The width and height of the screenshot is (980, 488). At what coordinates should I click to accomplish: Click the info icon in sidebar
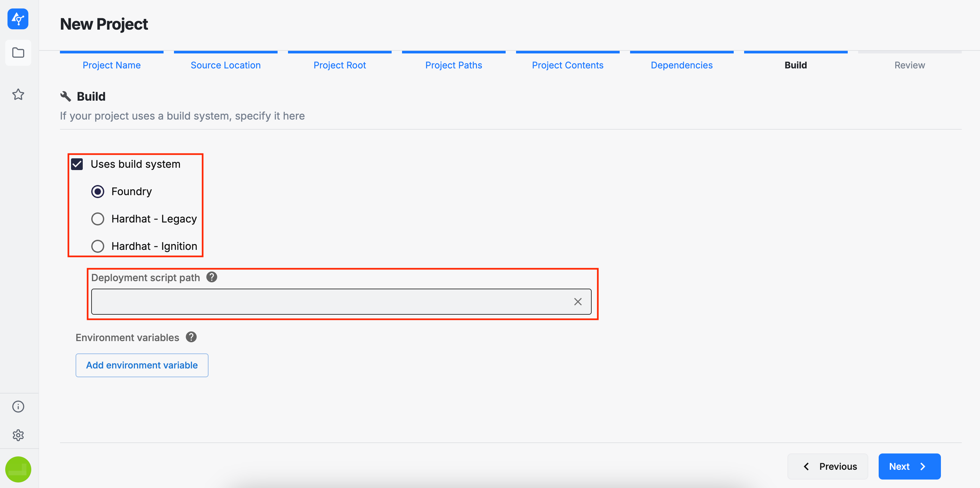(x=18, y=406)
